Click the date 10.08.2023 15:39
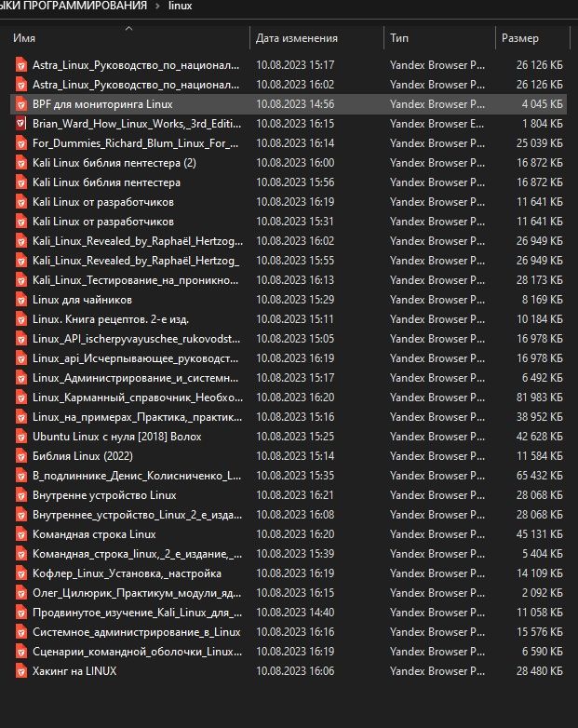 [295, 553]
